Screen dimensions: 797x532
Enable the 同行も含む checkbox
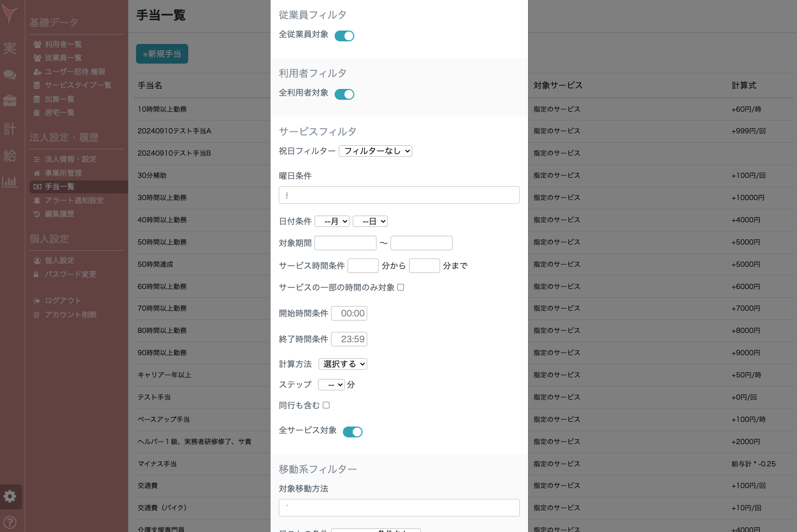click(x=326, y=405)
